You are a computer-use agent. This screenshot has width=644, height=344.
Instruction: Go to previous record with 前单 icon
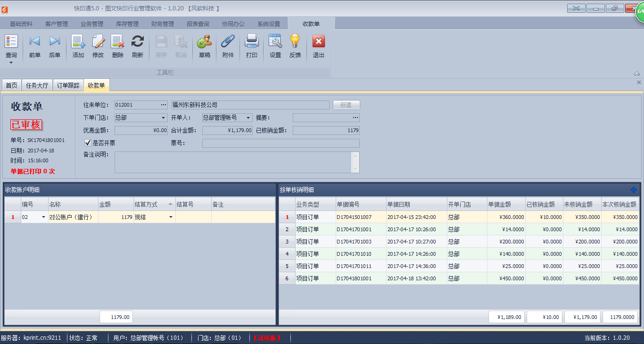[34, 46]
